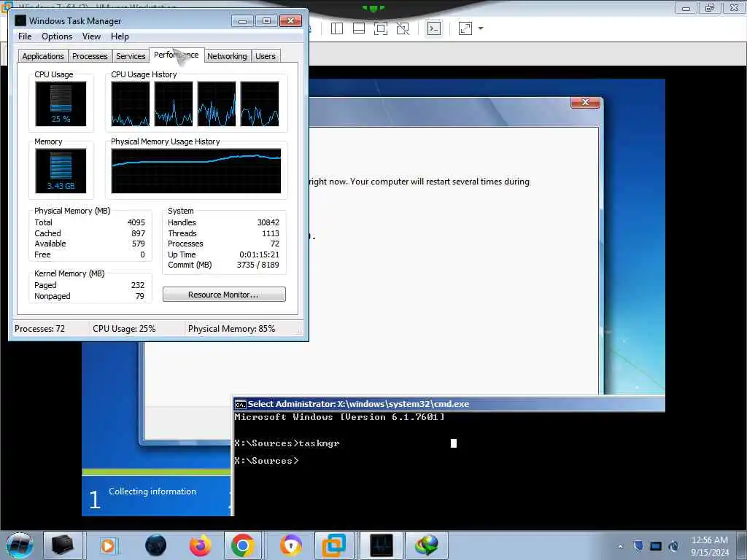Minimize the Task Manager window
747x560 pixels.
click(242, 21)
